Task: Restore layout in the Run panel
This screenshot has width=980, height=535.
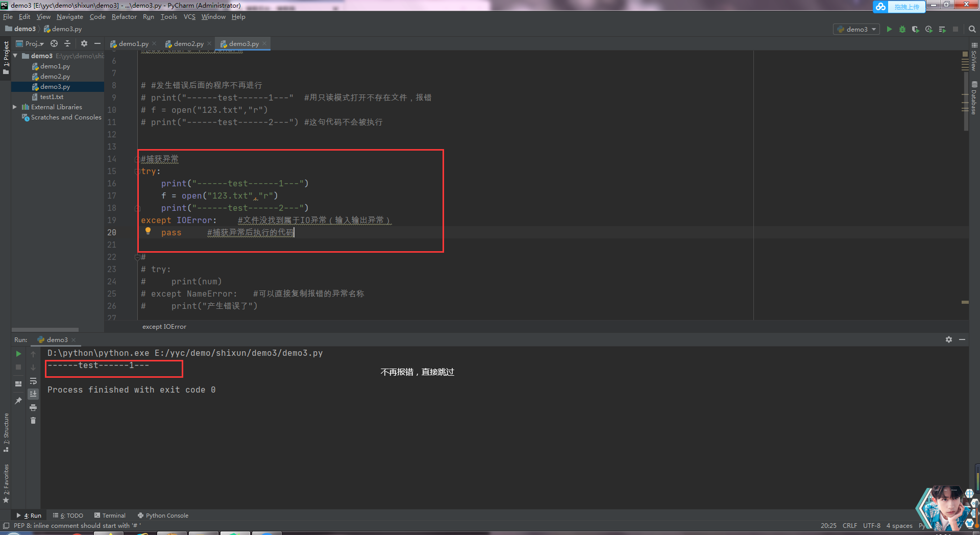Action: (x=18, y=383)
